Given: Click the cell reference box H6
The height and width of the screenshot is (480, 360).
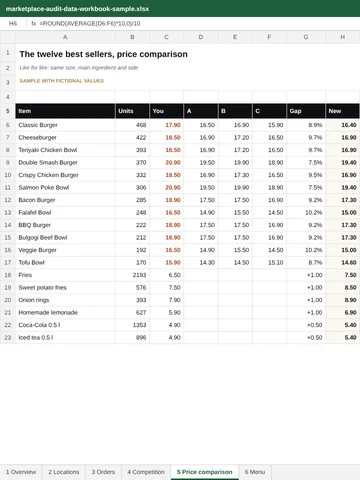Looking at the screenshot, I should (x=13, y=24).
